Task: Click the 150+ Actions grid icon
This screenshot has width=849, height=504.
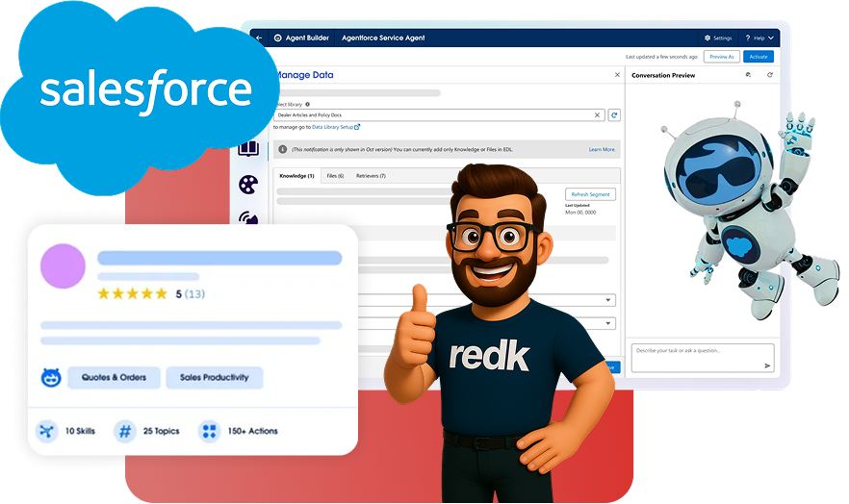Action: point(209,431)
